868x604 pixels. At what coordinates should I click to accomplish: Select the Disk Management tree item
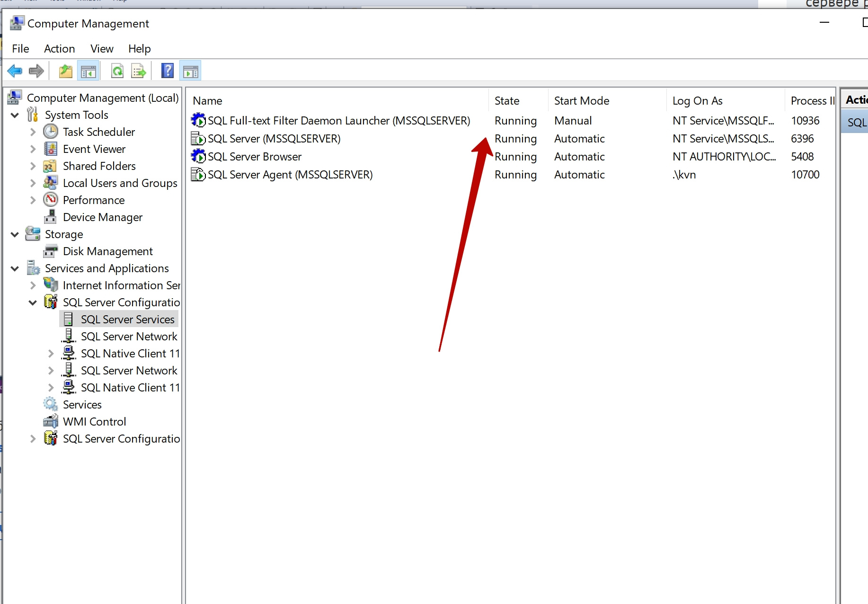108,251
